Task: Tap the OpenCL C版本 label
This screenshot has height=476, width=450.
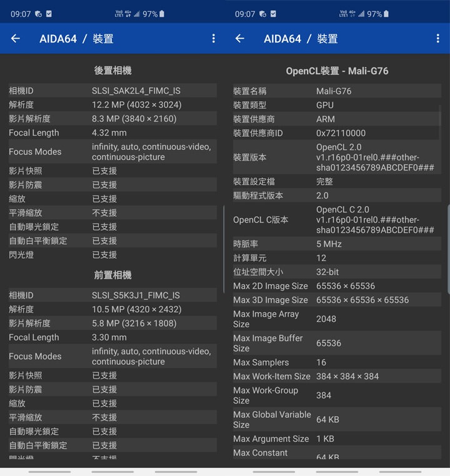Action: pos(261,220)
